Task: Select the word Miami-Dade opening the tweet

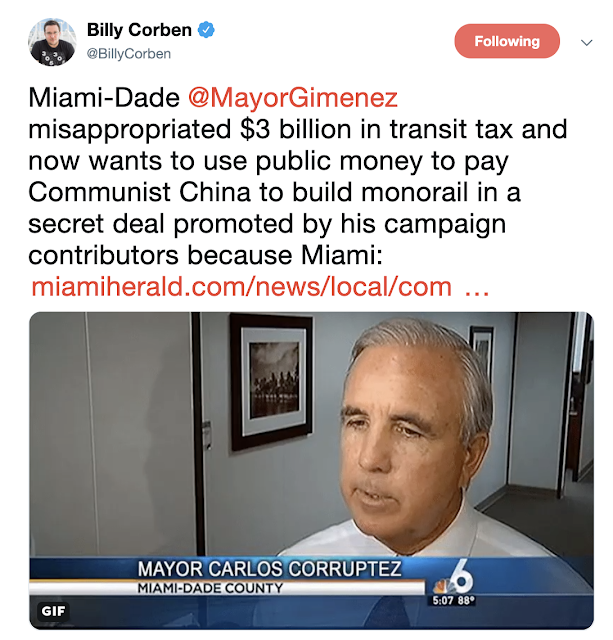Action: [x=104, y=98]
